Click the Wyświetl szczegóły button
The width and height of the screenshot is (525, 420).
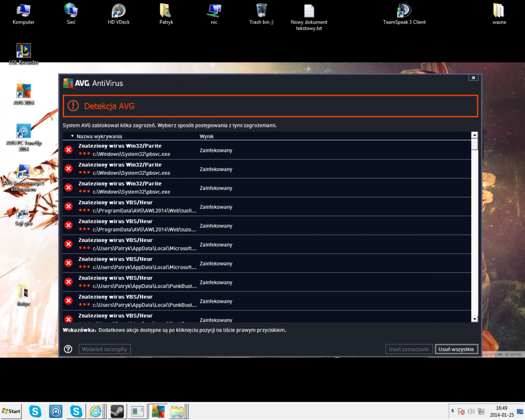coord(105,349)
